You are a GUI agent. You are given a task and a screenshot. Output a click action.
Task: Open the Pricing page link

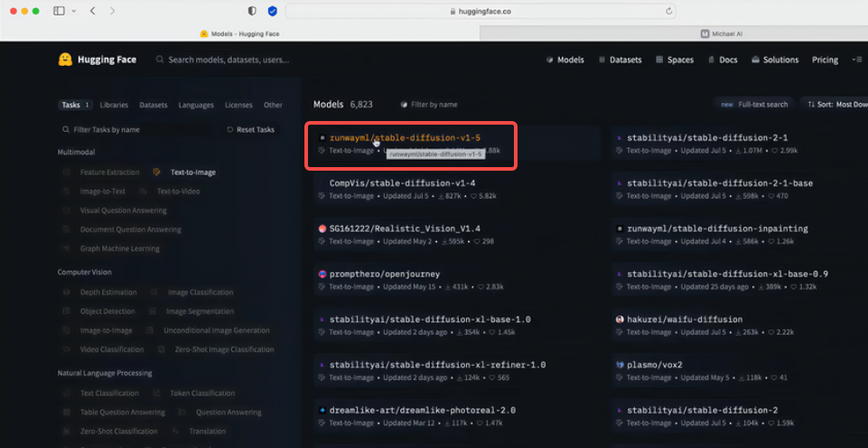[x=825, y=60]
